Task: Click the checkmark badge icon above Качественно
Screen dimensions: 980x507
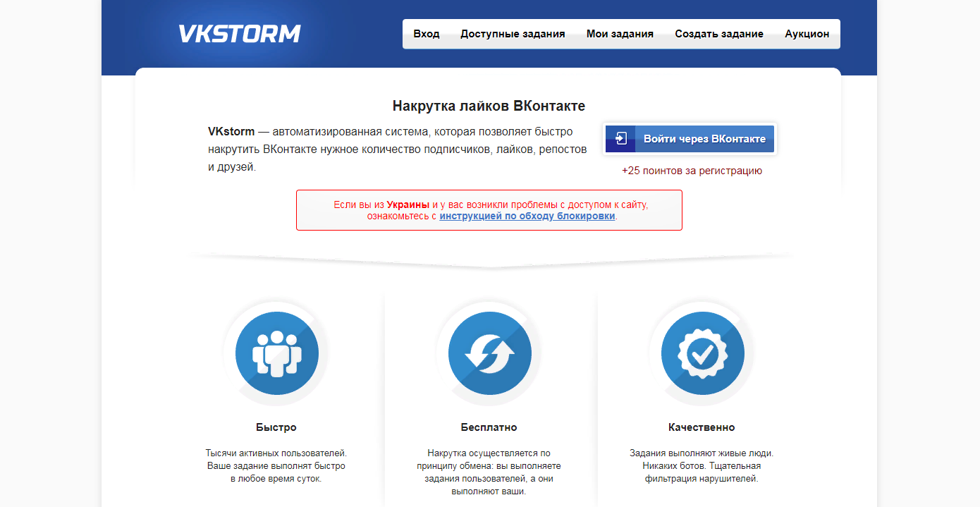Action: tap(703, 353)
